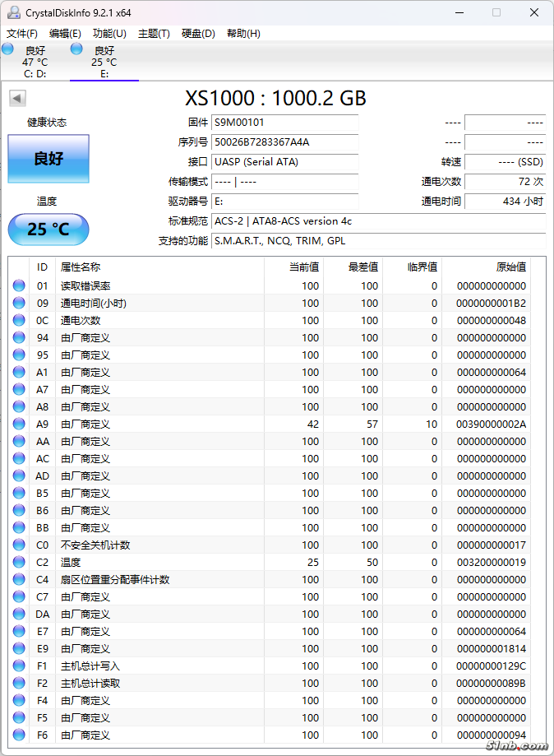This screenshot has width=554, height=756.
Task: Click the serial number field
Action: 284,142
